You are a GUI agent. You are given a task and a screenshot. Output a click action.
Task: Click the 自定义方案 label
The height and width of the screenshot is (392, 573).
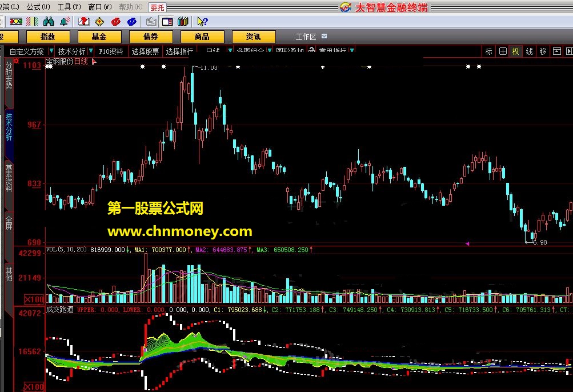pyautogui.click(x=26, y=51)
